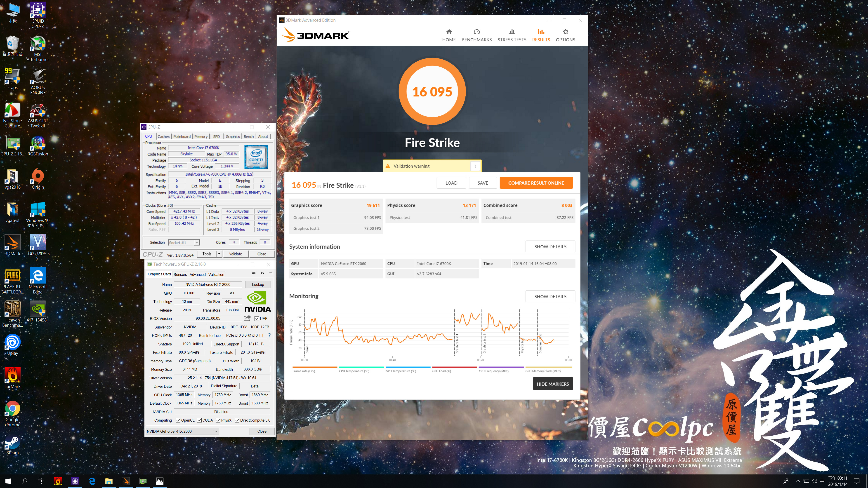This screenshot has height=488, width=868.
Task: Toggle the OpenCL checkbox in GPU-Z
Action: pyautogui.click(x=178, y=420)
